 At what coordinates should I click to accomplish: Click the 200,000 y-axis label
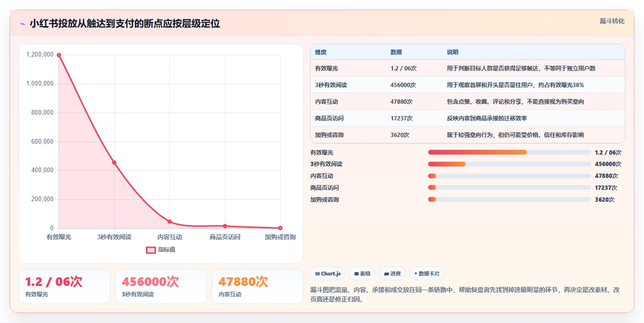coord(42,199)
